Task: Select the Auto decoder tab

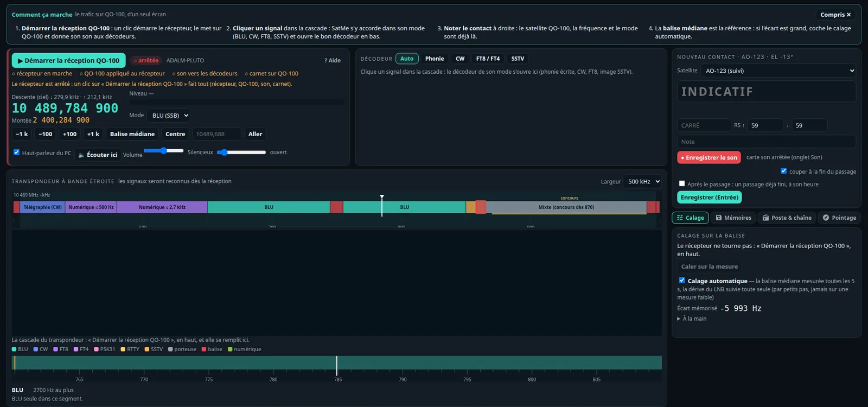Action: 407,59
